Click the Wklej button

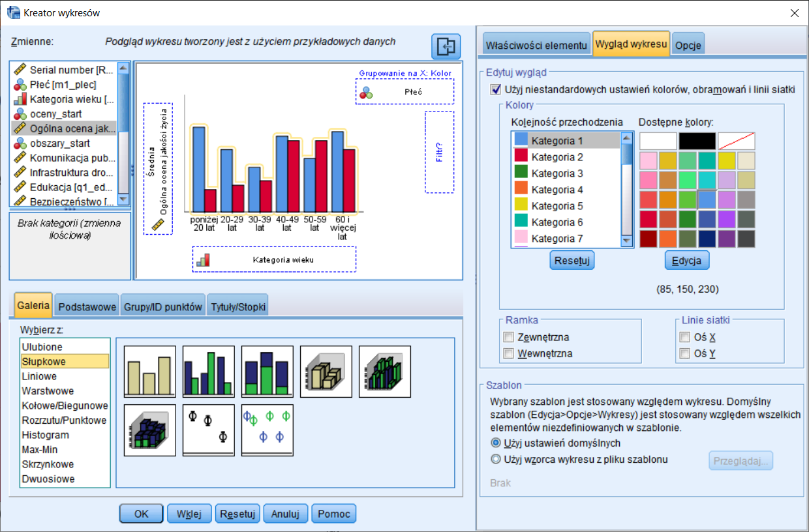[x=189, y=514]
